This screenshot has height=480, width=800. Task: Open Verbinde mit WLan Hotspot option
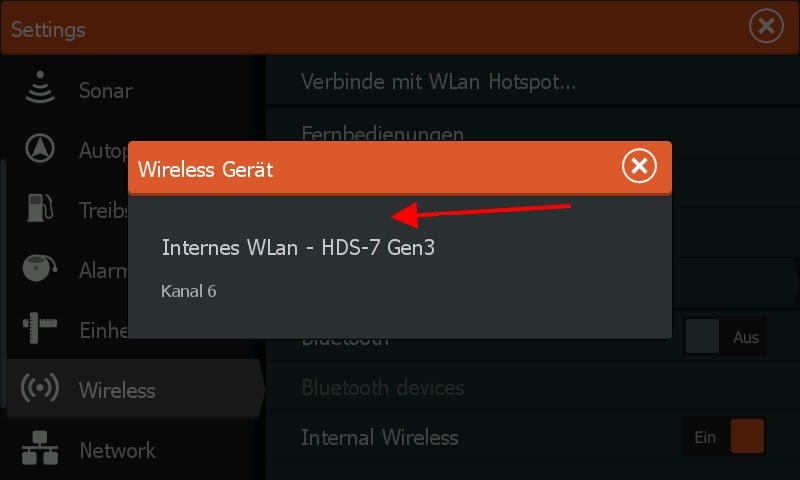[x=533, y=82]
